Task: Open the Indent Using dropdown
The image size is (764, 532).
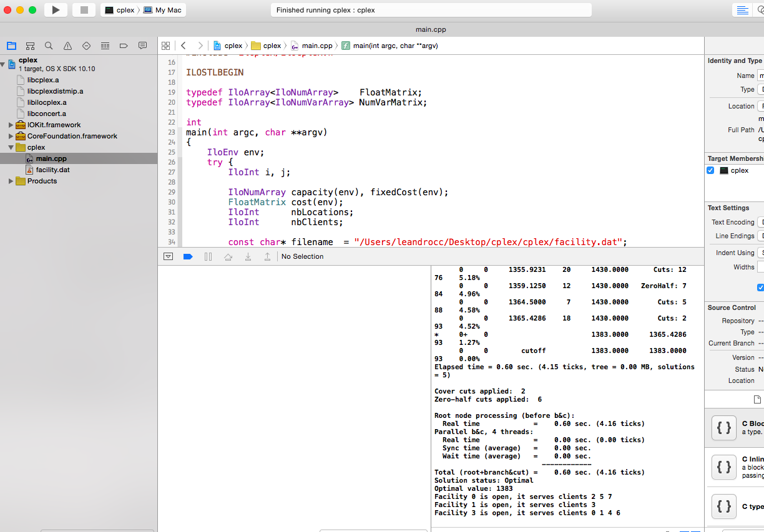Action: tap(760, 253)
